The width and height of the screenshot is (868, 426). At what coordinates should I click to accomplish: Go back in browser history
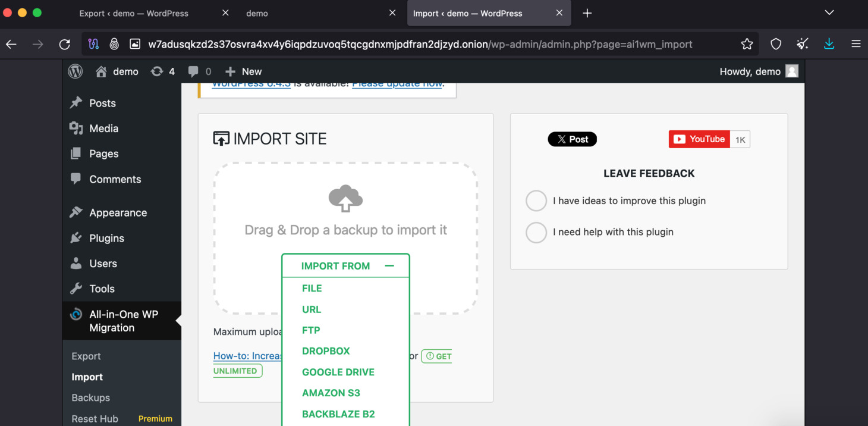point(11,44)
